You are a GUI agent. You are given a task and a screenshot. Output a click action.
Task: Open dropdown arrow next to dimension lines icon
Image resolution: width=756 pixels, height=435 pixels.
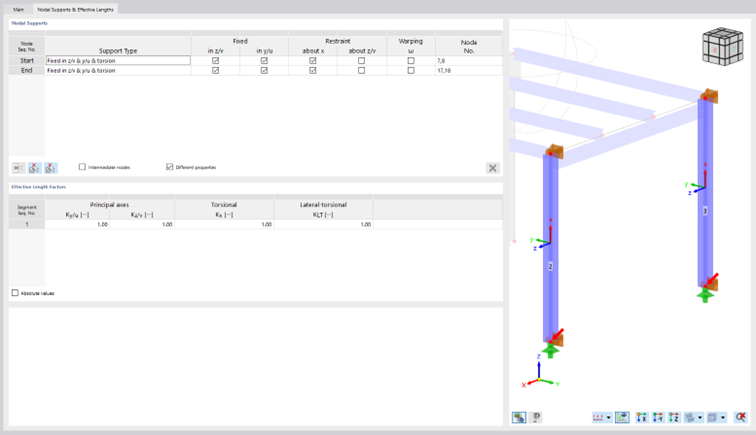608,417
